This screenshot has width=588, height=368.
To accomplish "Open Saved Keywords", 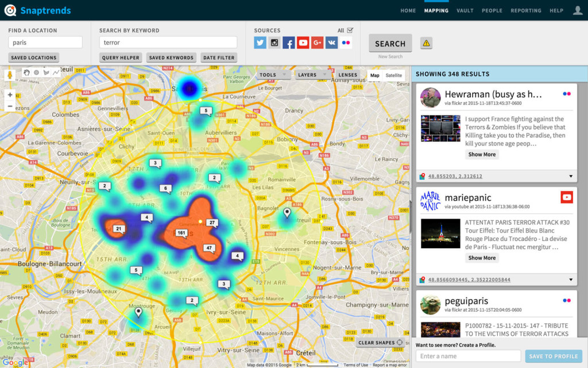I will click(171, 57).
